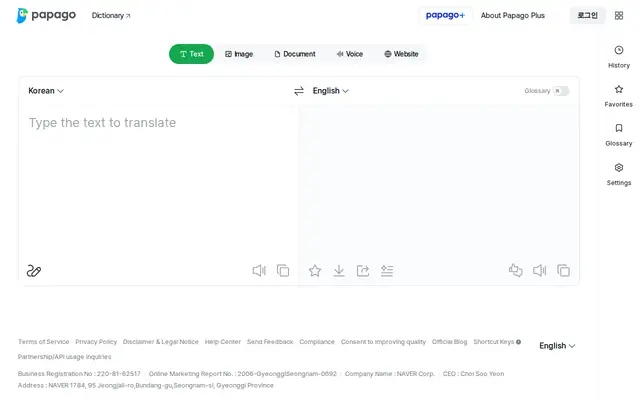Copy the translated text icon
This screenshot has height=400, width=640.
click(563, 270)
